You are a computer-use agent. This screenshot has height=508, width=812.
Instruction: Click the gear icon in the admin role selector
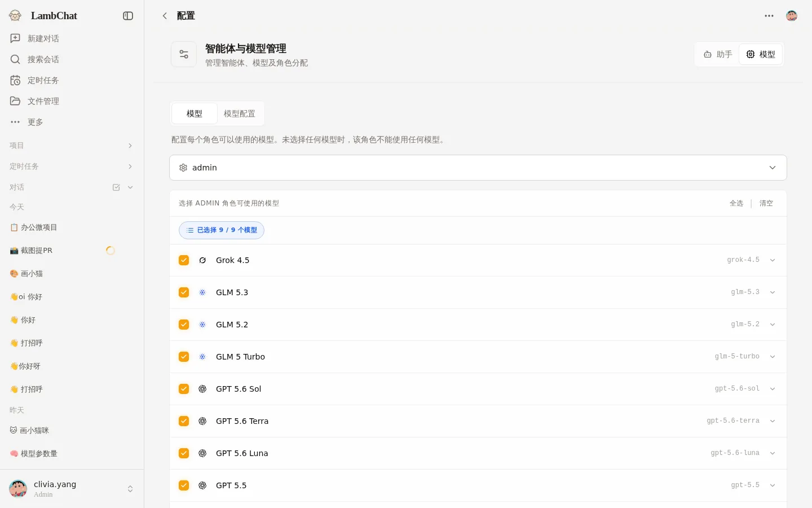pyautogui.click(x=183, y=168)
